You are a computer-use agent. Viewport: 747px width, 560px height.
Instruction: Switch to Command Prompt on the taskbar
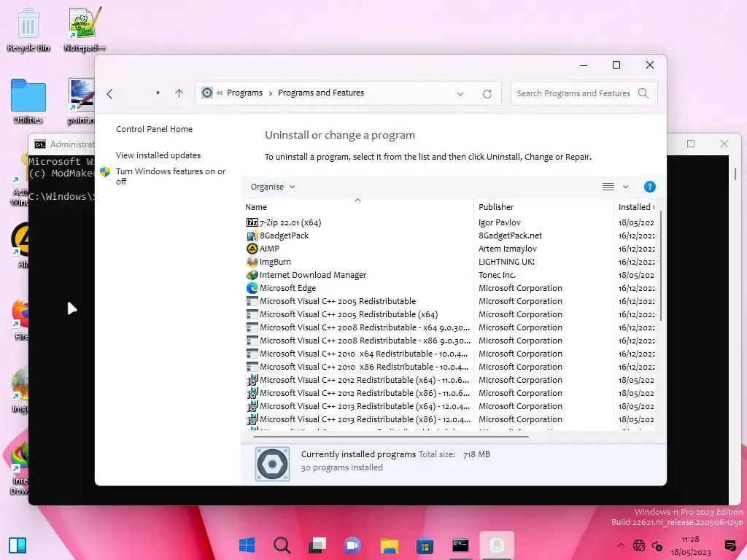pos(460,545)
